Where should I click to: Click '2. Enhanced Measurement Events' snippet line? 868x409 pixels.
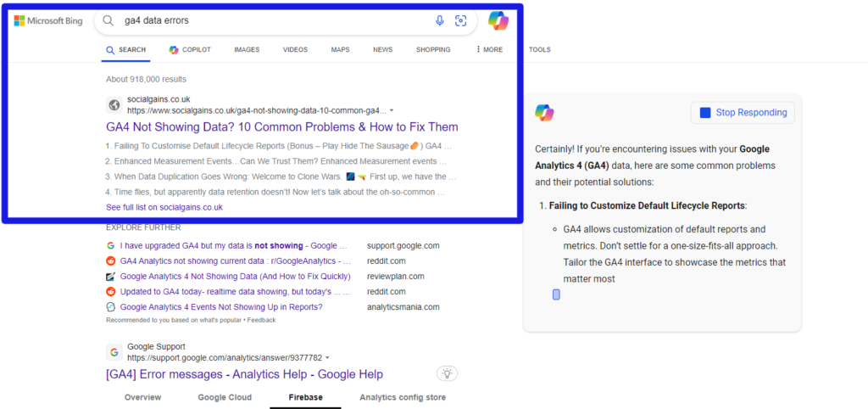pos(276,162)
